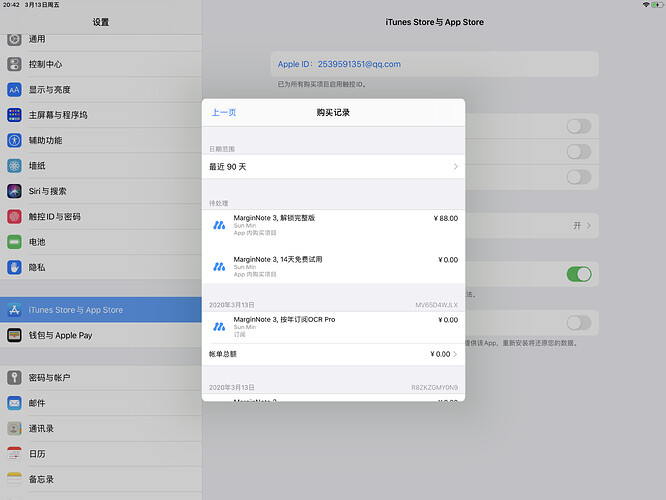Open 主屏幕与程序坞 settings row
Image resolution: width=666 pixels, height=500 pixels.
click(x=101, y=115)
